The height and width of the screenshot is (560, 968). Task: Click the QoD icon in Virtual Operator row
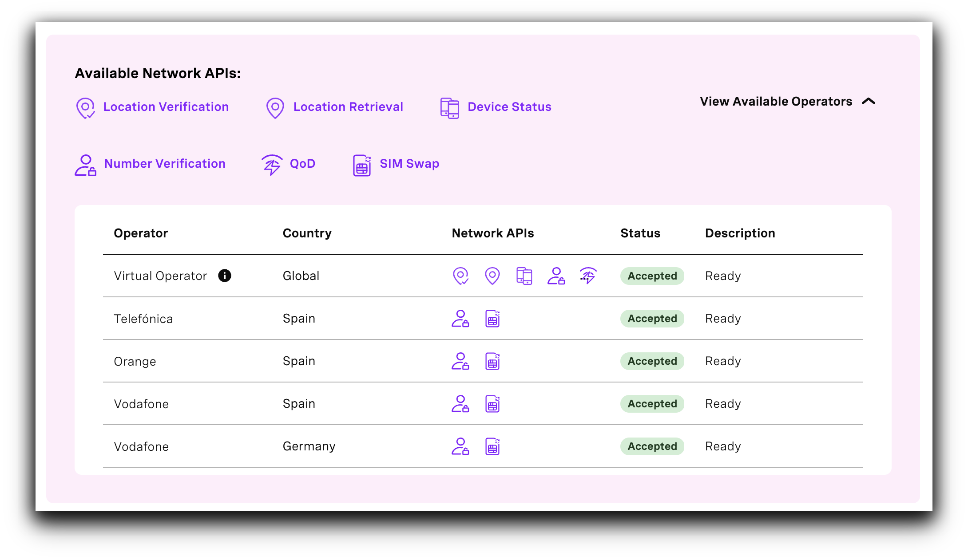[x=588, y=276]
